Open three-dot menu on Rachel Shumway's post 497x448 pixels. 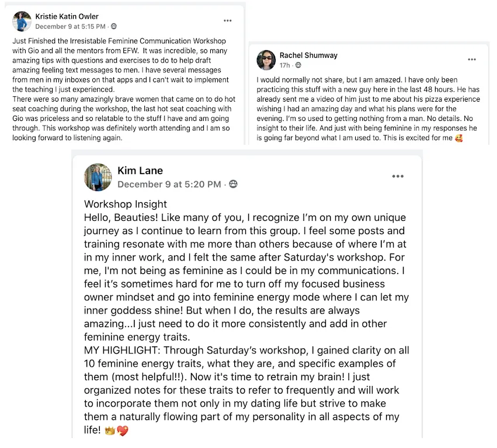472,60
